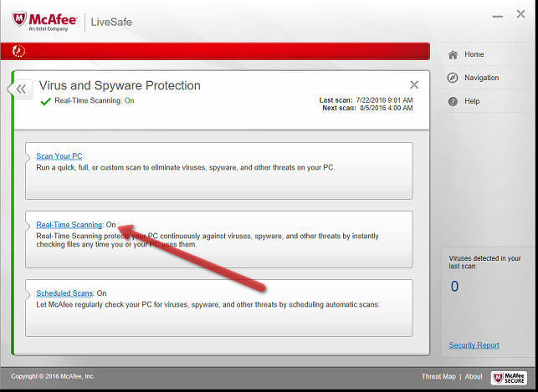The image size is (538, 392).
Task: Click the McAfee SECURE badge
Action: tap(509, 378)
